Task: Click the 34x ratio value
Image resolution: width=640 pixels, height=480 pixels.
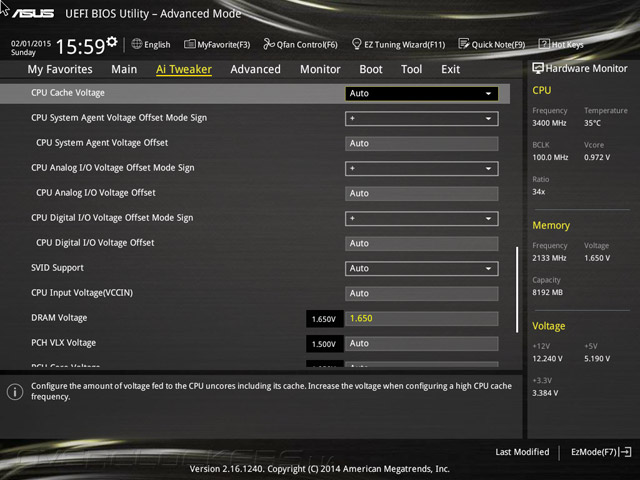Action: point(539,191)
